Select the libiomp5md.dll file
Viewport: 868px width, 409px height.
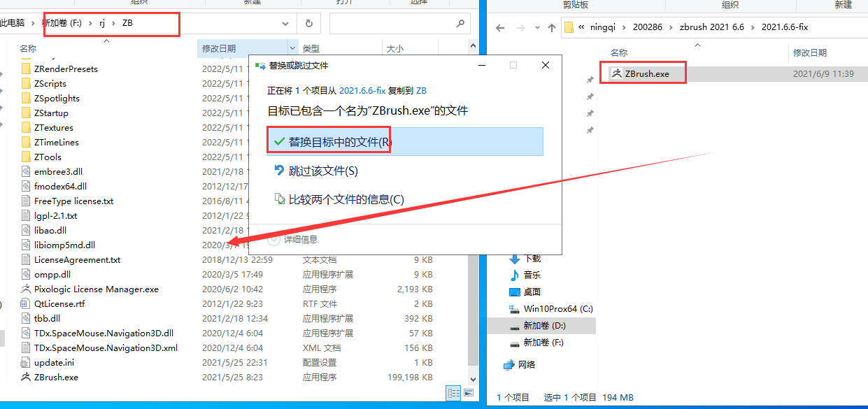[64, 245]
